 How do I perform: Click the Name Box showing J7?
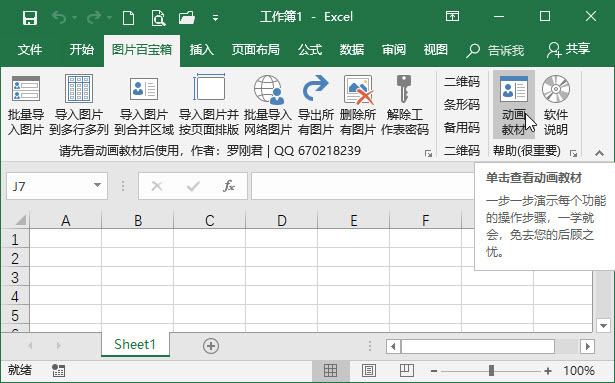point(48,186)
